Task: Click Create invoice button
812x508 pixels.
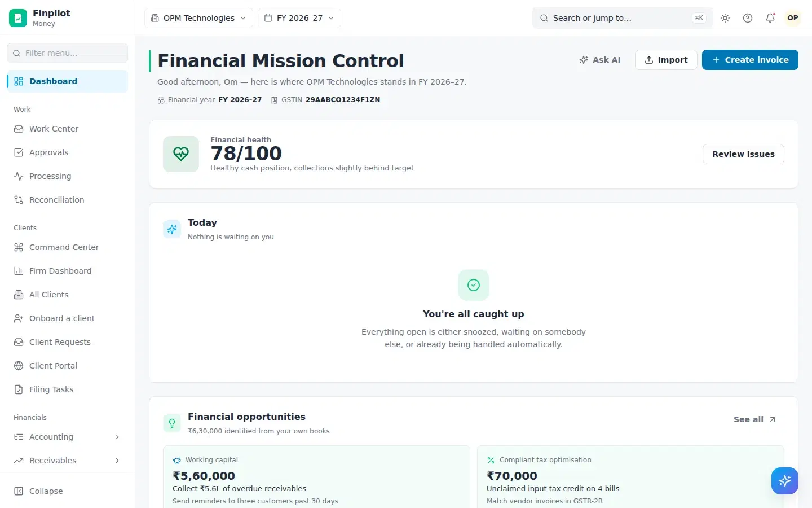Action: [x=750, y=60]
